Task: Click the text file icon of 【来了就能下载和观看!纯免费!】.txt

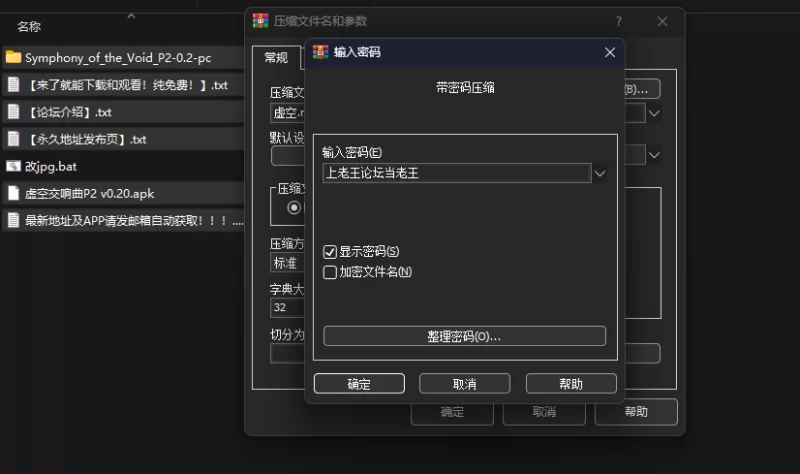Action: (x=14, y=85)
